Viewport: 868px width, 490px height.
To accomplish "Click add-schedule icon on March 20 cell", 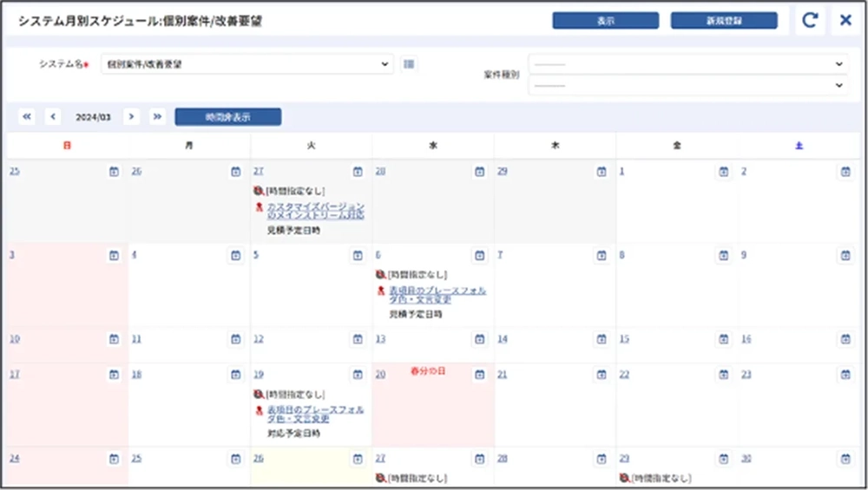I will [479, 375].
